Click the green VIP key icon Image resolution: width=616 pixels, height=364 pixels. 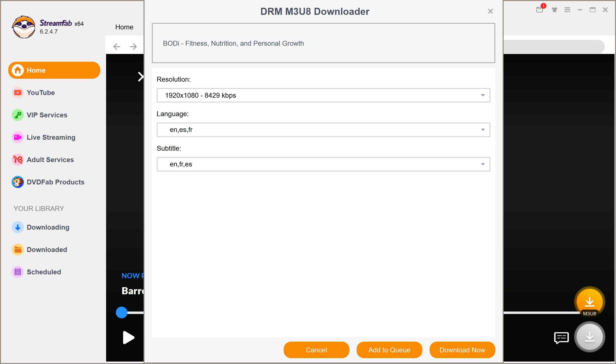pyautogui.click(x=18, y=115)
